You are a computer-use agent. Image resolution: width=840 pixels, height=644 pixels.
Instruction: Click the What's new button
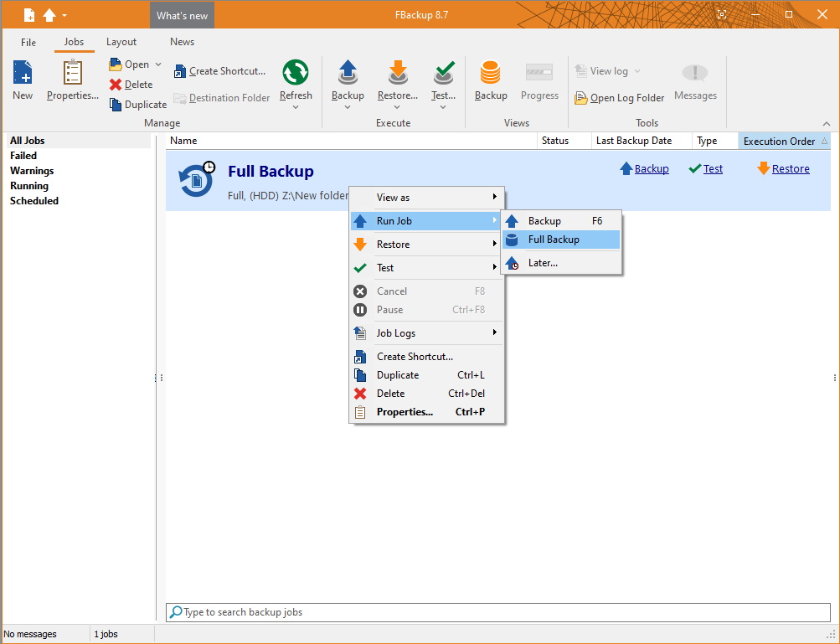(182, 16)
